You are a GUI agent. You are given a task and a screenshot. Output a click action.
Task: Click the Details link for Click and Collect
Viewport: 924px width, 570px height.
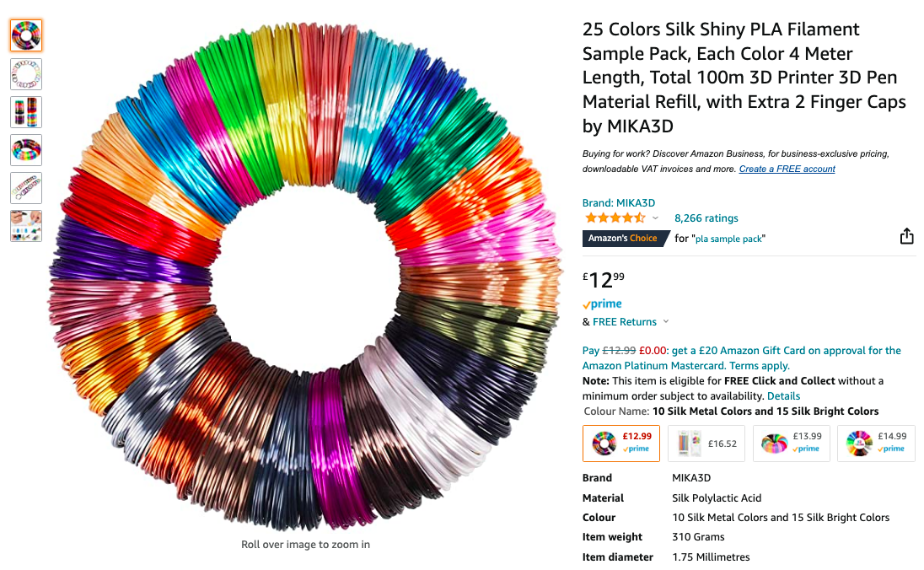click(x=783, y=396)
